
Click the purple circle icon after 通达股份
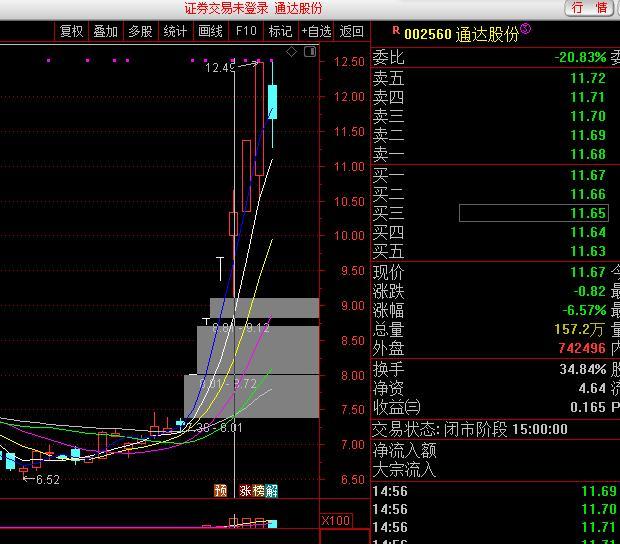click(x=525, y=28)
